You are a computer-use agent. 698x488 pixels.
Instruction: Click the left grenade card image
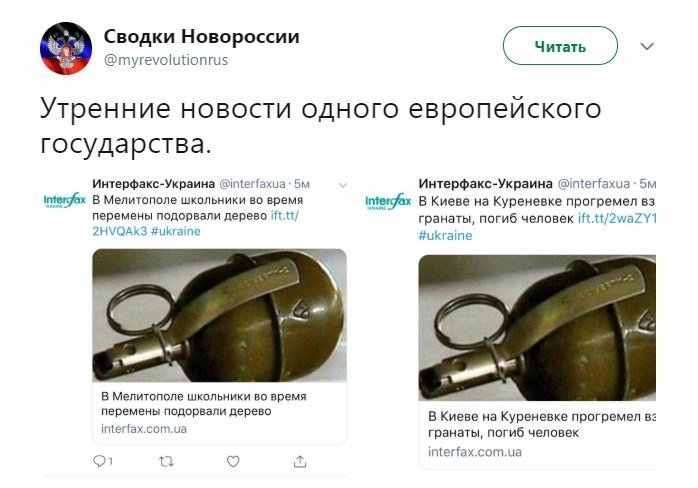[x=219, y=315]
